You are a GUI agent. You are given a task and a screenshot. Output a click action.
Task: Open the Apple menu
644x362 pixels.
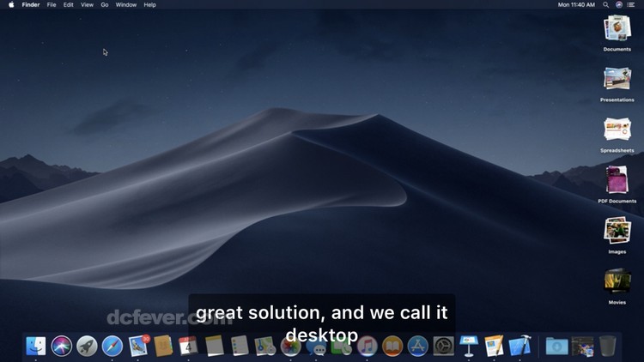11,5
